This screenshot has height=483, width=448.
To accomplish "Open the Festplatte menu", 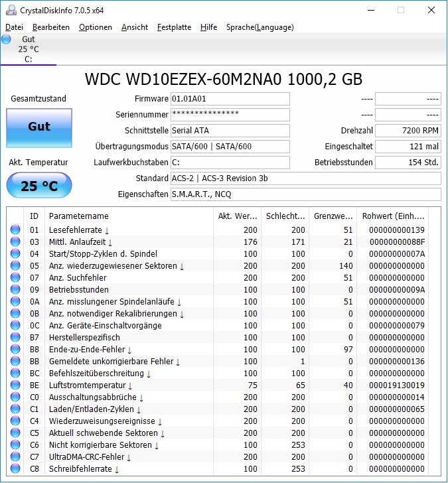I will (174, 27).
